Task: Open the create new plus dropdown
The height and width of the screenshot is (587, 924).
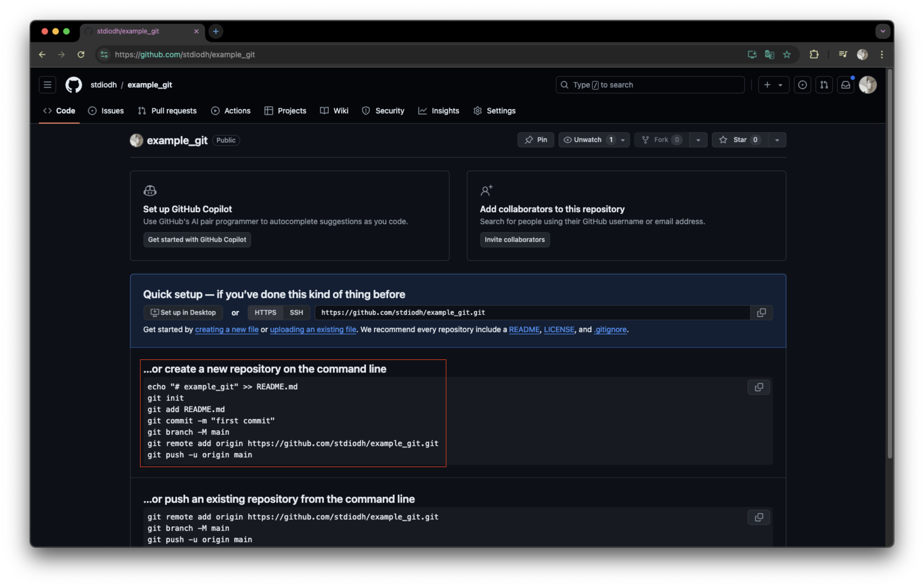Action: pyautogui.click(x=773, y=85)
